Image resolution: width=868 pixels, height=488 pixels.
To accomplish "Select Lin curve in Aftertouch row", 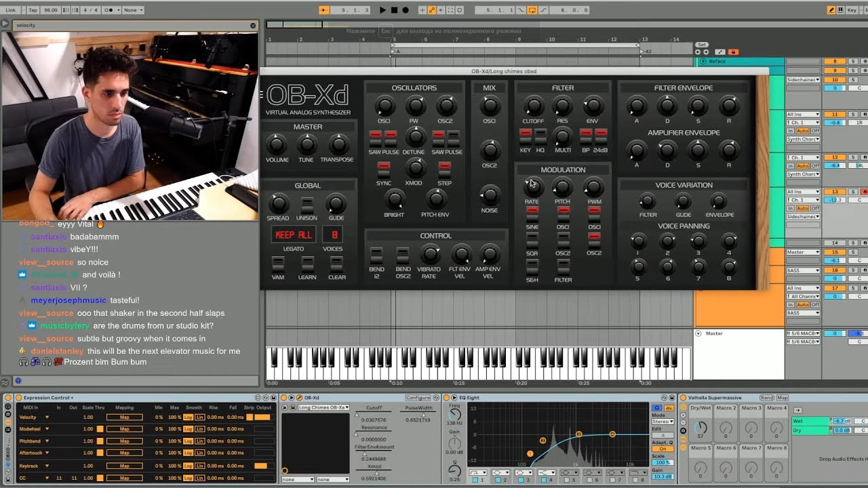I will [x=200, y=453].
